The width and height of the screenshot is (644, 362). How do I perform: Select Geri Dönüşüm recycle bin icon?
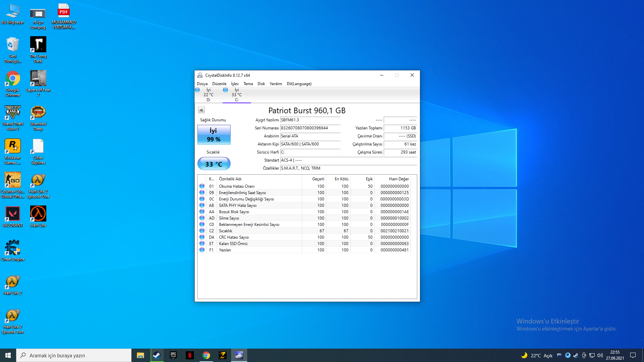pos(13,50)
